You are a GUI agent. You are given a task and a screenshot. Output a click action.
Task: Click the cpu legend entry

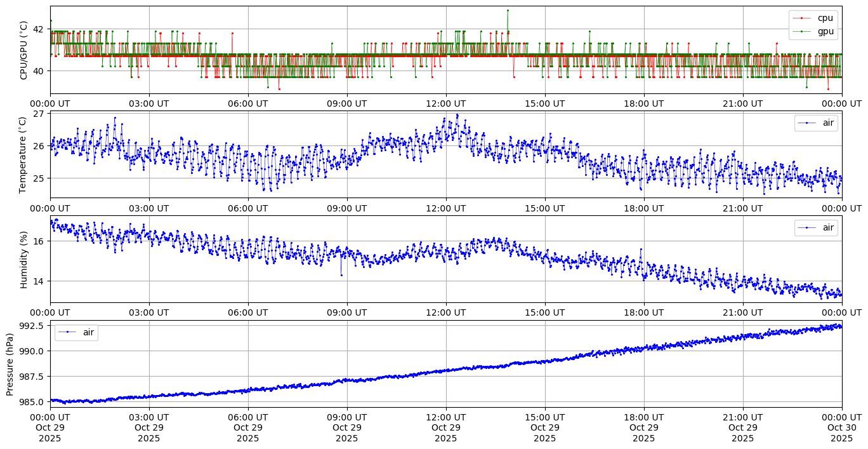pyautogui.click(x=825, y=18)
